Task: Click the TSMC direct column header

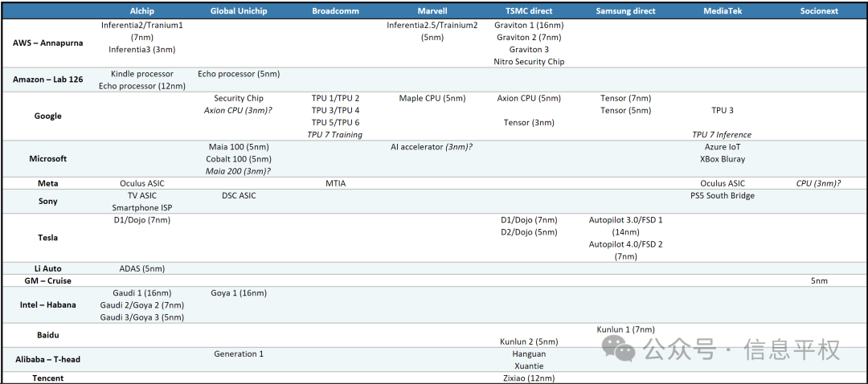Action: 529,11
